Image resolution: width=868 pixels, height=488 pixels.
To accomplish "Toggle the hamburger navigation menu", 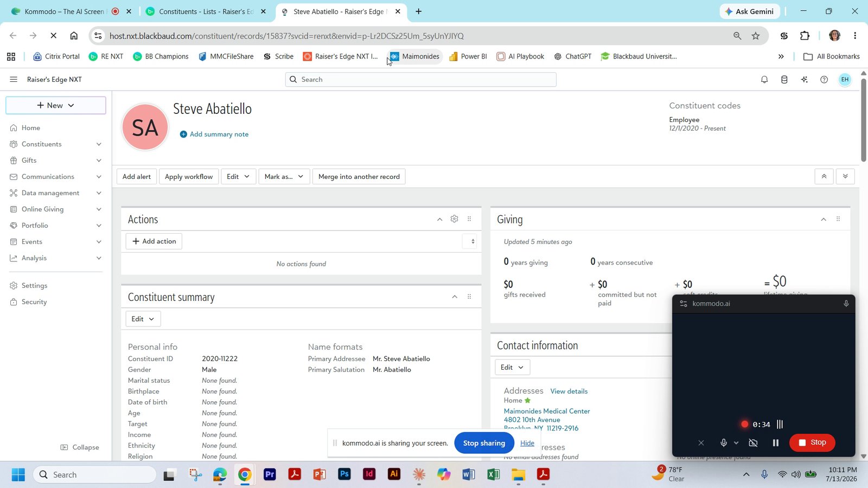I will coord(14,80).
